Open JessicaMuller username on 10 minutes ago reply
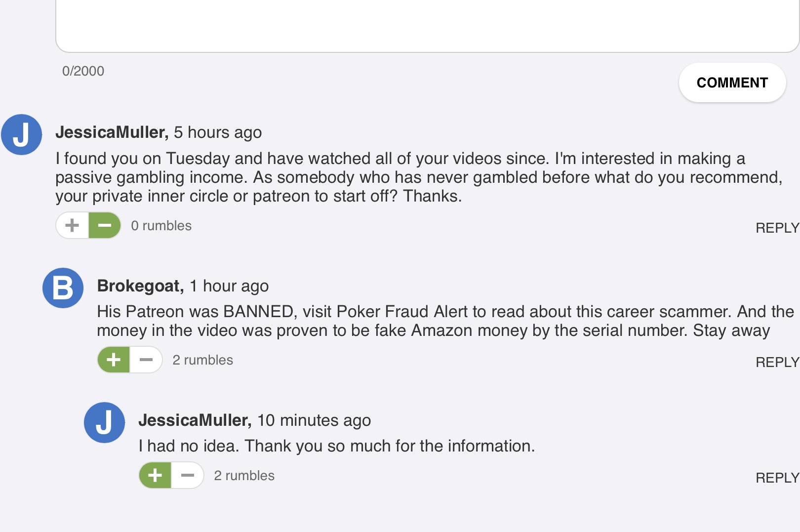The width and height of the screenshot is (800, 532). coord(195,420)
